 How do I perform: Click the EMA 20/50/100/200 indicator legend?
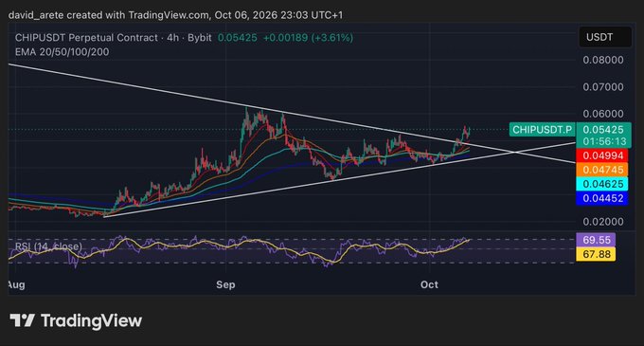(x=62, y=52)
